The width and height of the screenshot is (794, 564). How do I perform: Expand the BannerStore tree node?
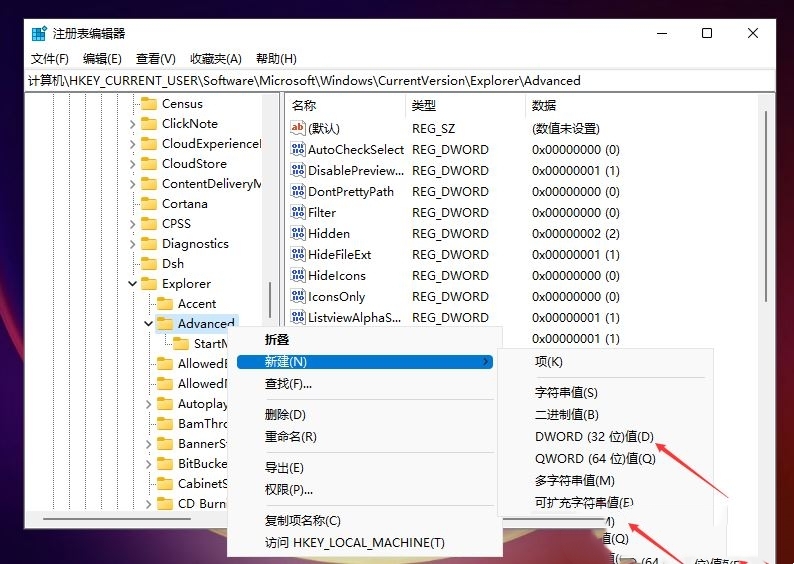148,444
